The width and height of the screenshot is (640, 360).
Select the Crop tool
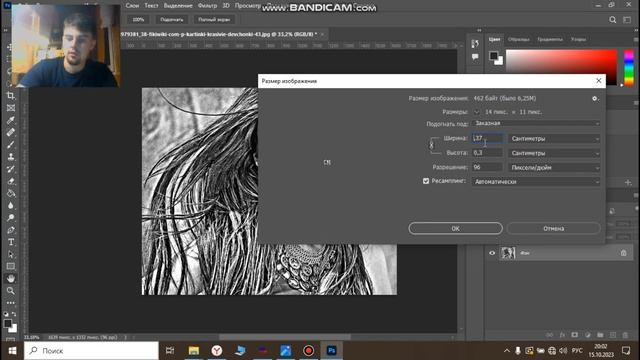coord(11,96)
